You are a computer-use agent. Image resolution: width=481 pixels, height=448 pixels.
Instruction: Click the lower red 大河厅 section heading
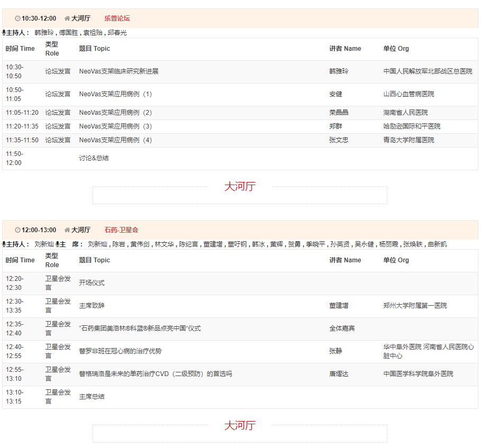(240, 425)
